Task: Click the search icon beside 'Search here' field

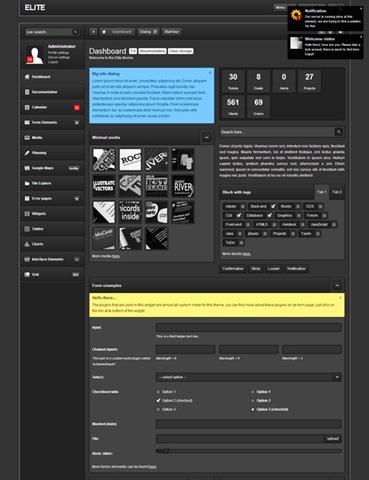Action: tap(339, 132)
